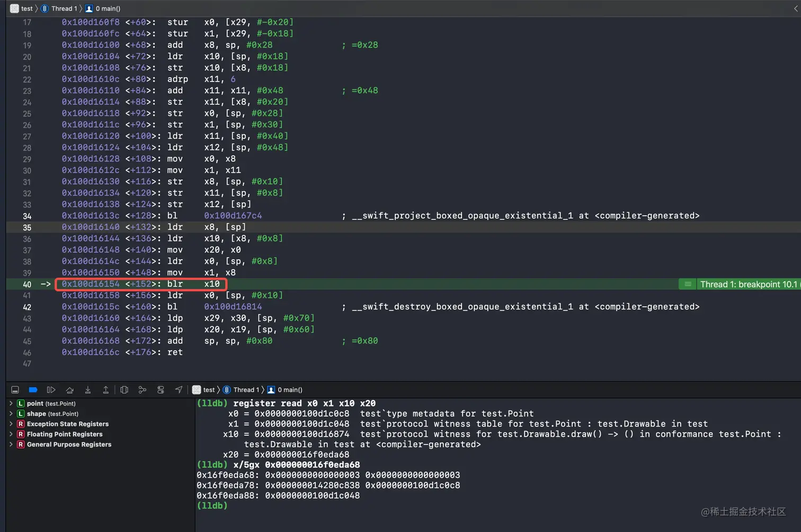Click address 0x100d16140 on line 35
801x532 pixels.
coord(91,227)
